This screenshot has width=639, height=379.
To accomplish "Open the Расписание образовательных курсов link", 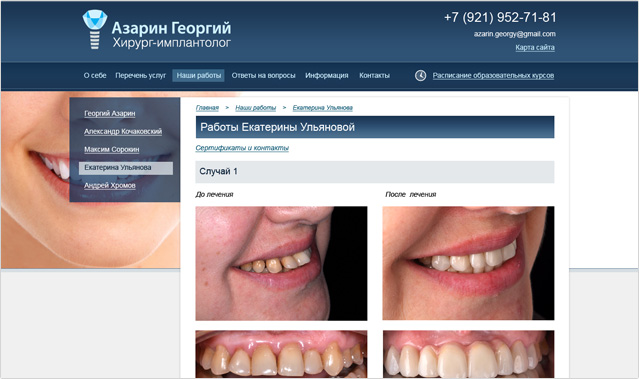I will click(x=493, y=75).
